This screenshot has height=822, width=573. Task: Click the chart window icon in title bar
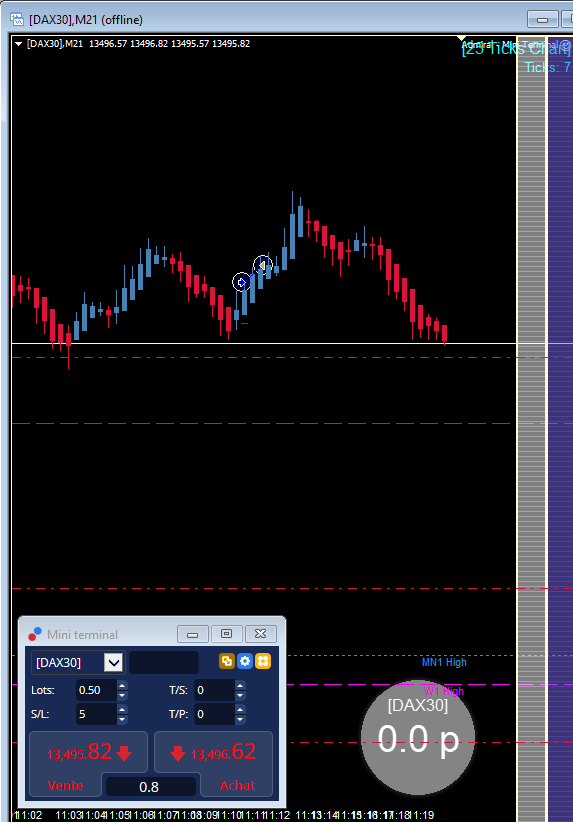17,20
